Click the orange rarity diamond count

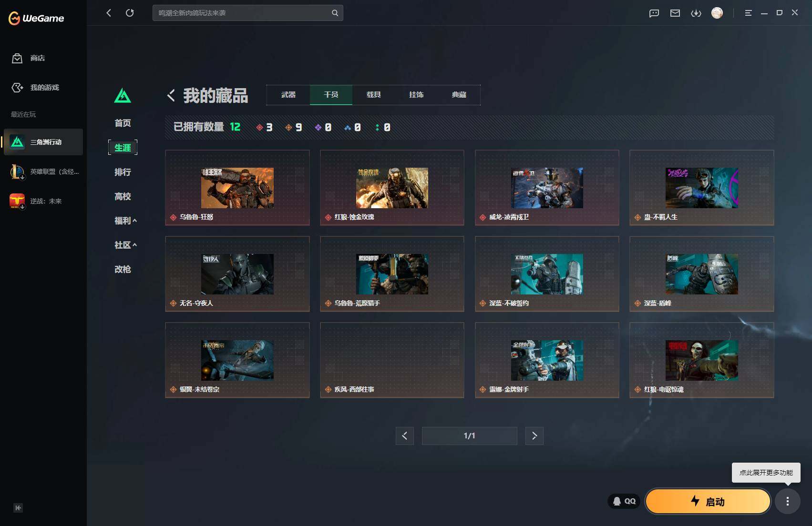pyautogui.click(x=294, y=127)
